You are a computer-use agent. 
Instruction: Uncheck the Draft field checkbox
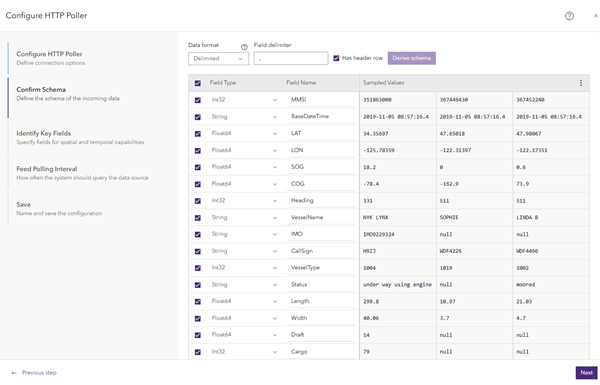click(x=197, y=335)
